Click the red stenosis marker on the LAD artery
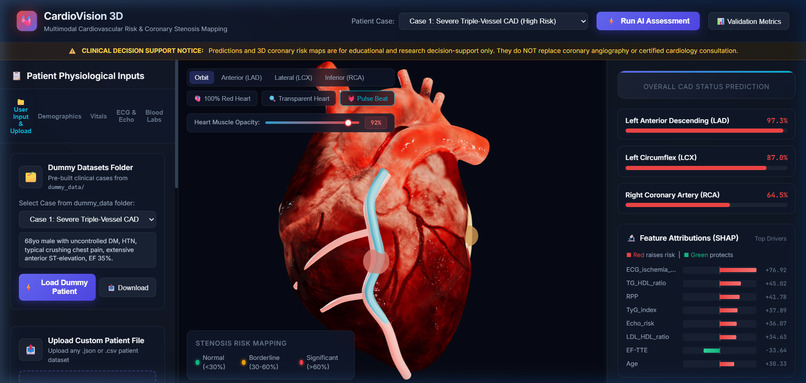The width and height of the screenshot is (806, 383). click(x=376, y=261)
